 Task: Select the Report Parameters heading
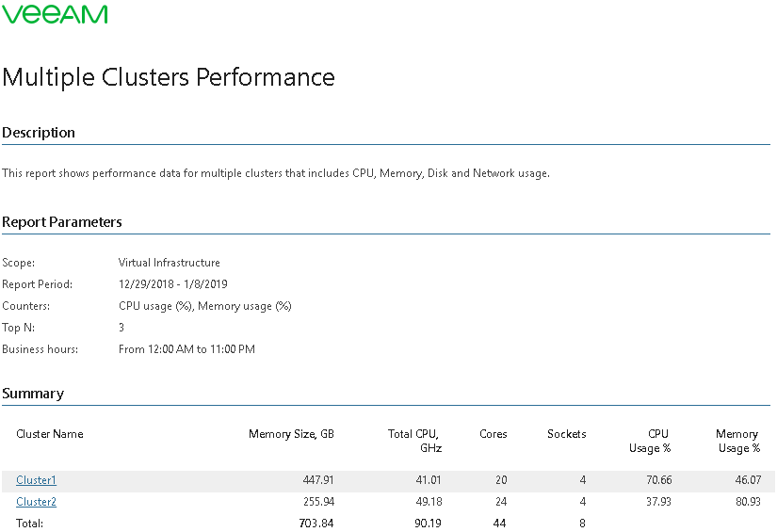pyautogui.click(x=62, y=222)
